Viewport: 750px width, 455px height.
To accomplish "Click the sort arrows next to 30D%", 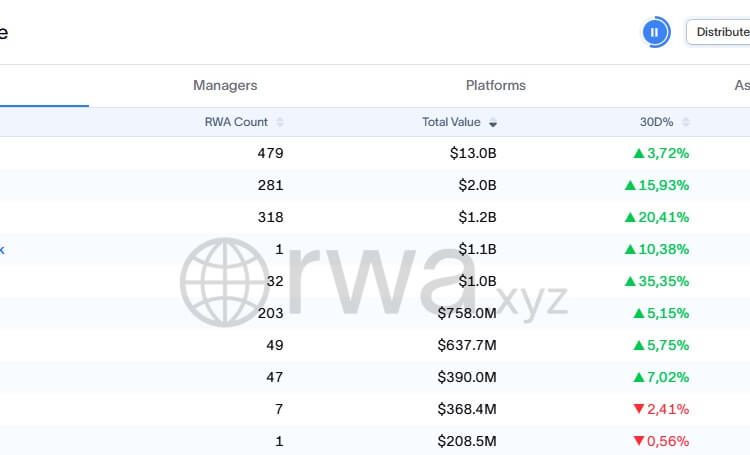I will click(685, 122).
